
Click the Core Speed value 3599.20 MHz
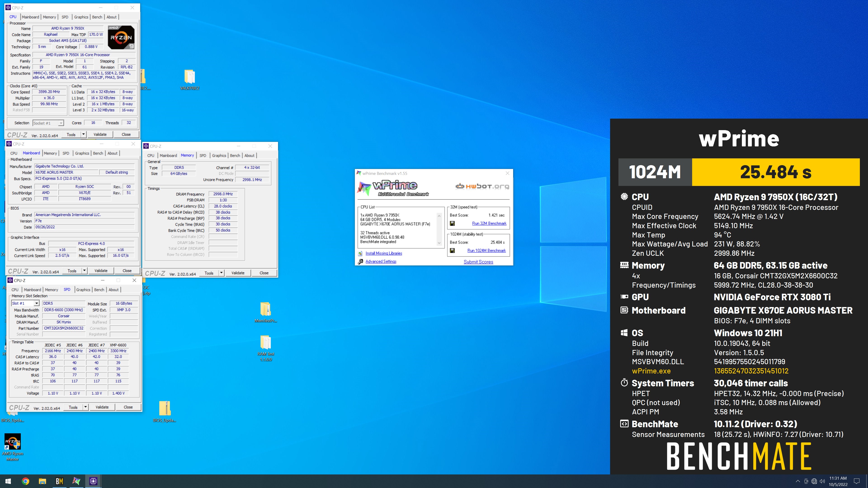tap(49, 92)
